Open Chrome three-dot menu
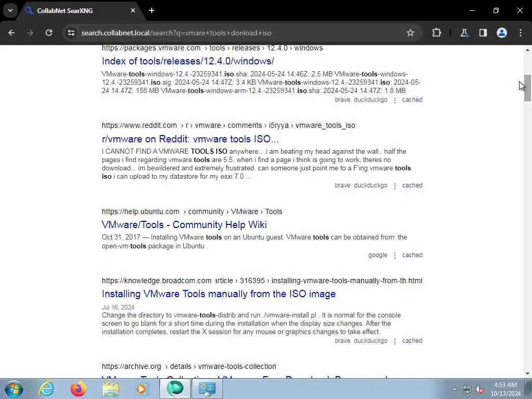This screenshot has height=399, width=532. point(521,33)
